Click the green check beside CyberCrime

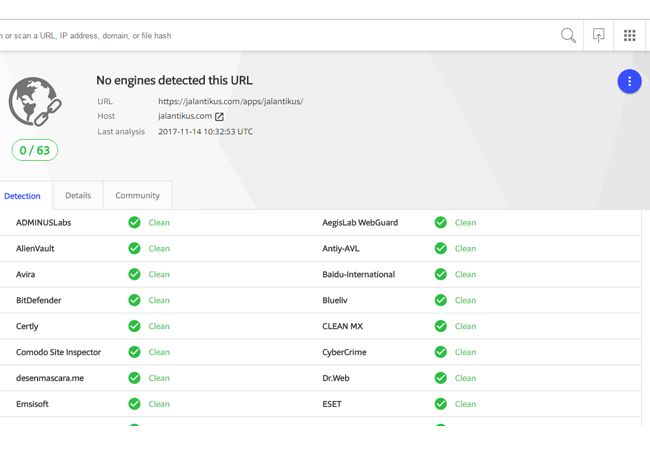point(441,352)
